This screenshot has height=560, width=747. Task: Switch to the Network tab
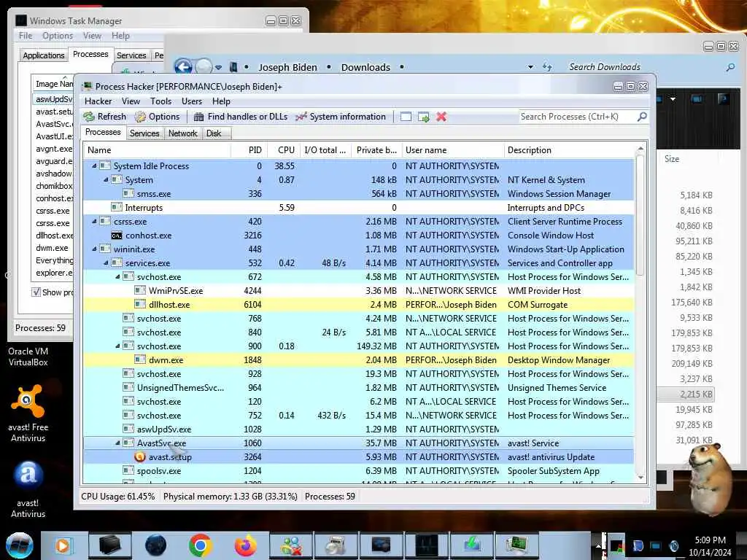click(x=183, y=133)
